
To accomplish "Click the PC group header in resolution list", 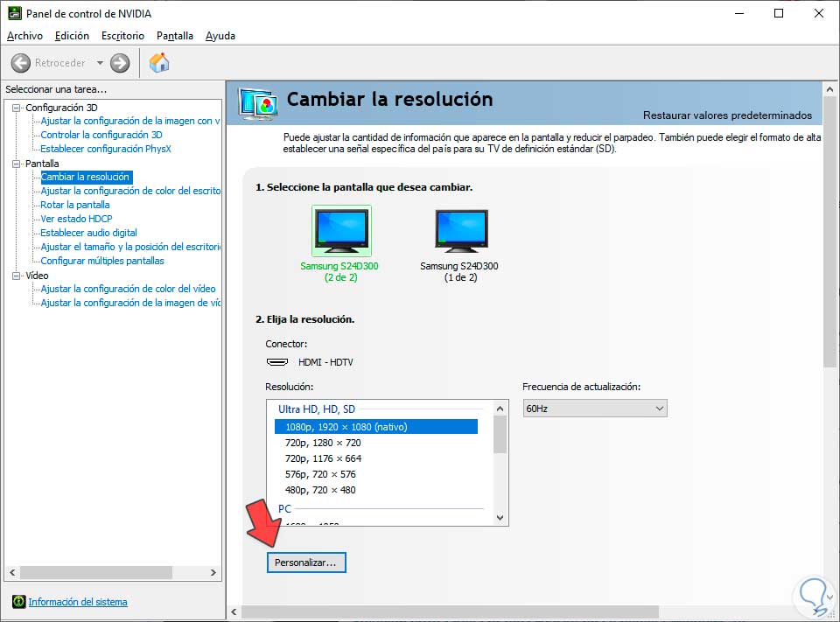I will [284, 509].
